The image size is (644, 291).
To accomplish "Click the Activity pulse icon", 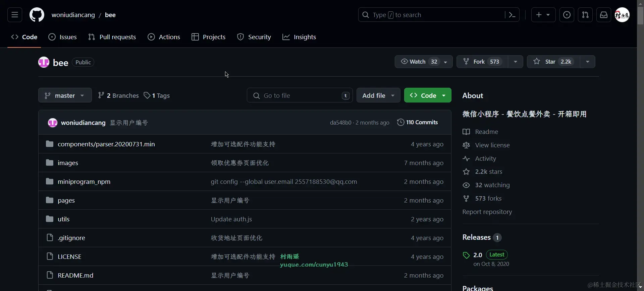I will pyautogui.click(x=466, y=158).
